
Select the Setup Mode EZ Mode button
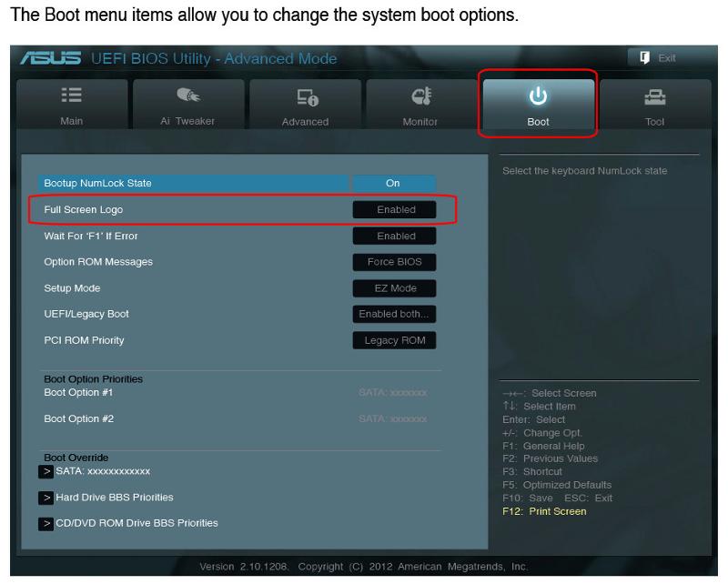point(395,288)
